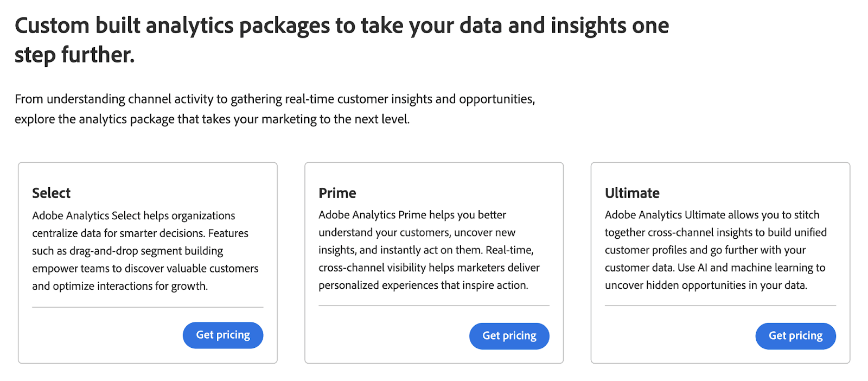Click Get pricing for the Select package

coord(222,335)
